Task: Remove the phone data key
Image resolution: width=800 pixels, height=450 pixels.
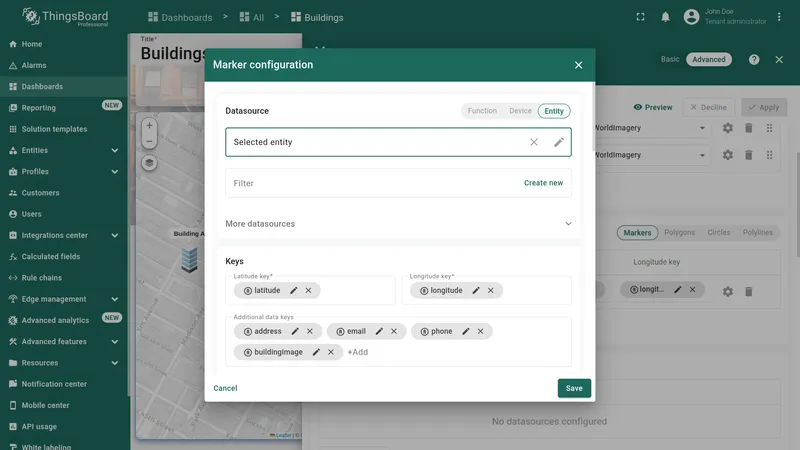Action: coord(480,331)
